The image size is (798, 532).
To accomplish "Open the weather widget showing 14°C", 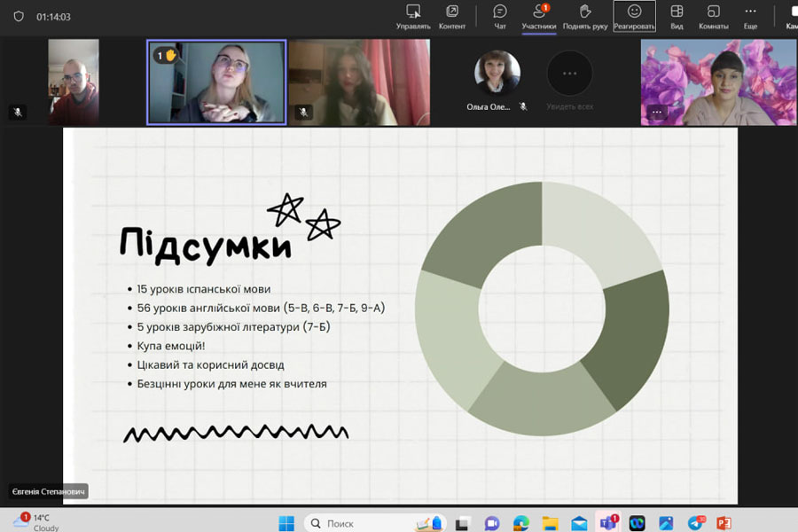I will click(35, 522).
